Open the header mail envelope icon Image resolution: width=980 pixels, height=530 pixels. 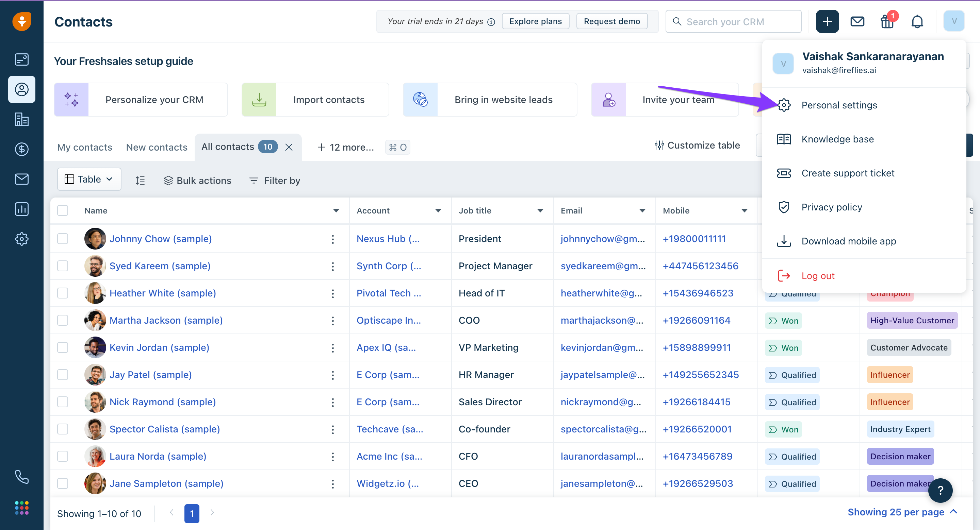pyautogui.click(x=857, y=21)
